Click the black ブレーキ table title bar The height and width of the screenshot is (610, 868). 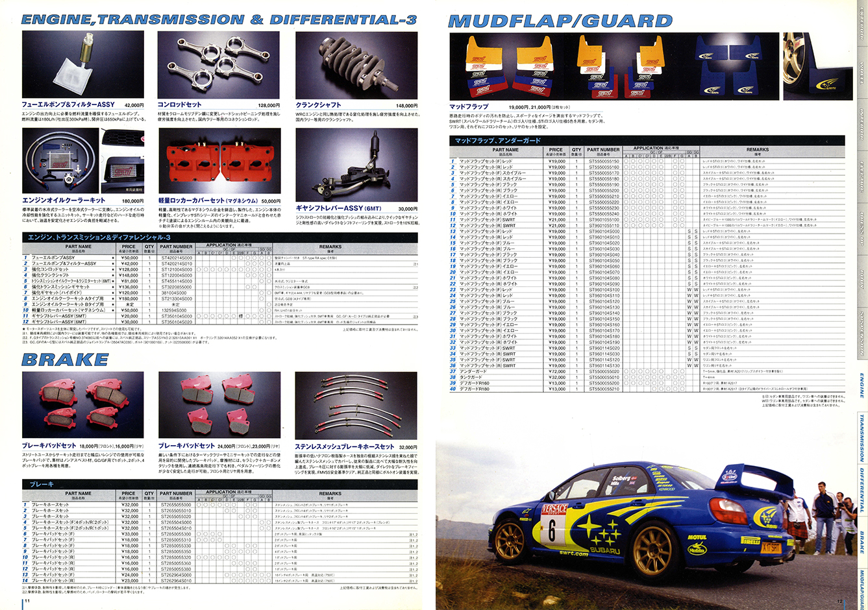click(x=219, y=483)
